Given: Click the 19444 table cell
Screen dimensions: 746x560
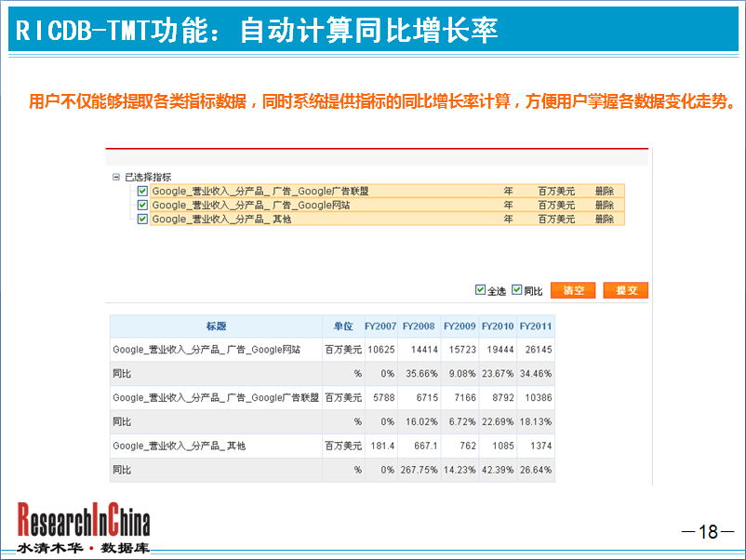Looking at the screenshot, I should [x=498, y=350].
